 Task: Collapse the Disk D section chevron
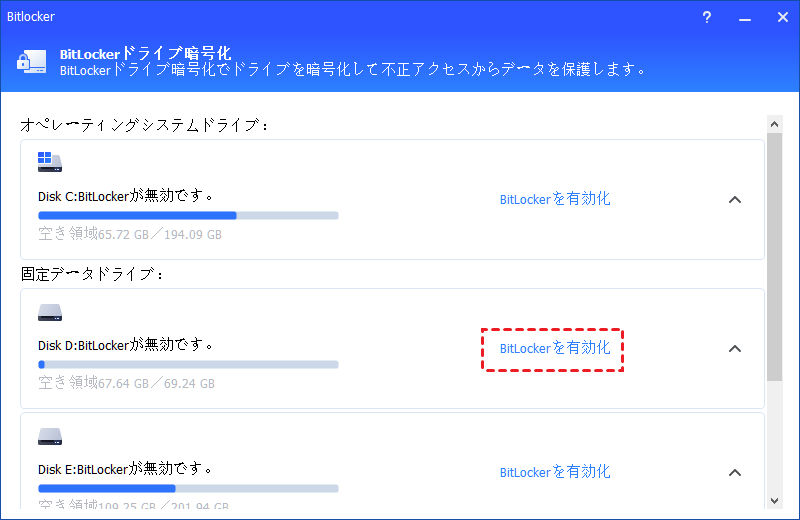pyautogui.click(x=735, y=349)
